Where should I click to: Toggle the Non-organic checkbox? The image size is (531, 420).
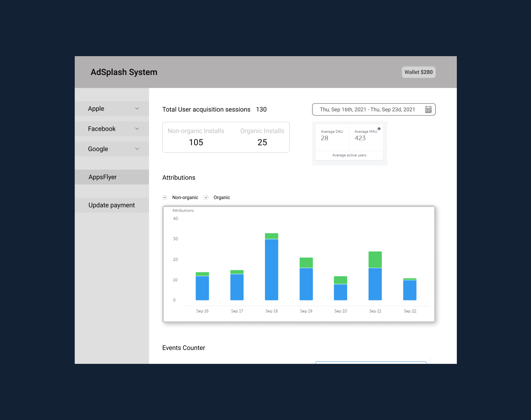[x=165, y=197]
